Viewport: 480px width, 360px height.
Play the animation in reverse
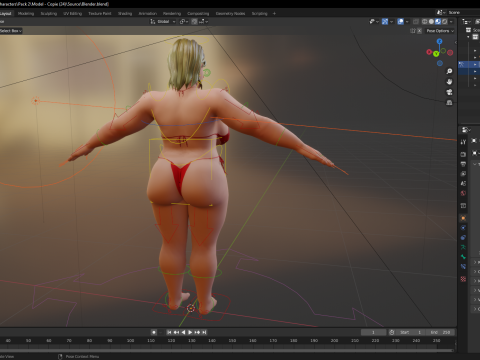click(x=183, y=332)
